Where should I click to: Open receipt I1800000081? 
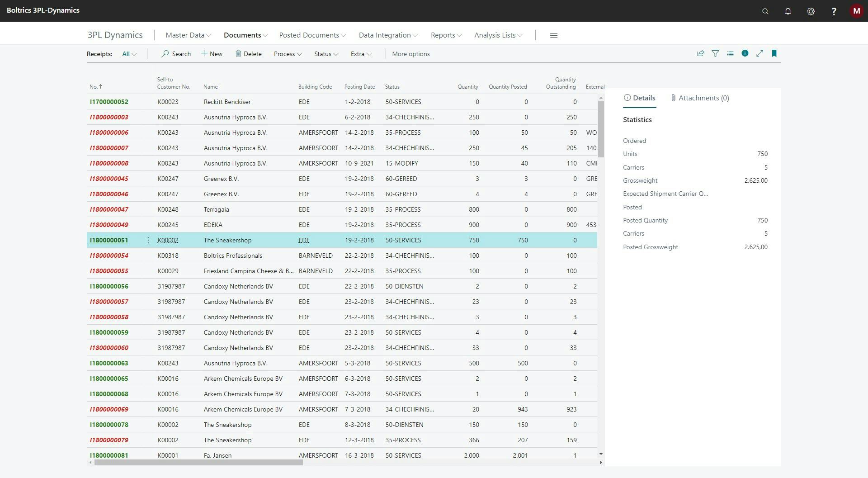coord(109,455)
